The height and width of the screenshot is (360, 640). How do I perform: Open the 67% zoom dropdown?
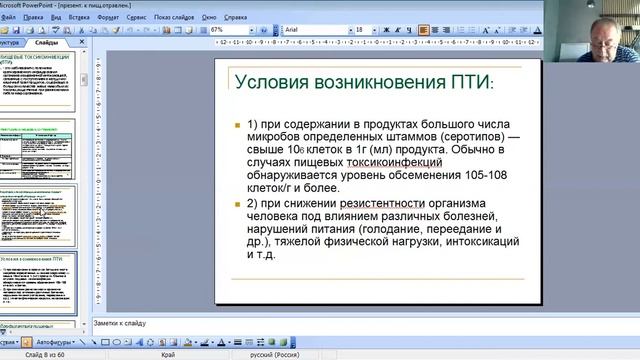point(251,30)
